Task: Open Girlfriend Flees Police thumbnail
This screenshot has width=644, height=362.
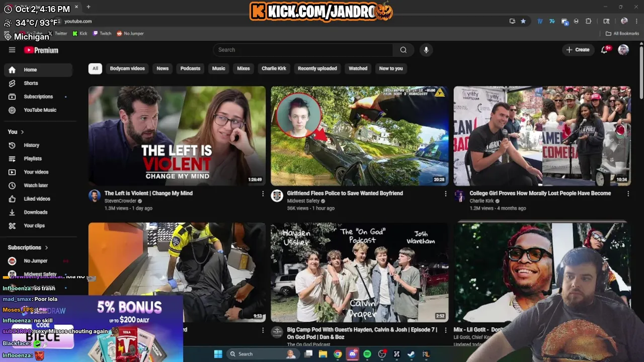Action: 360,136
